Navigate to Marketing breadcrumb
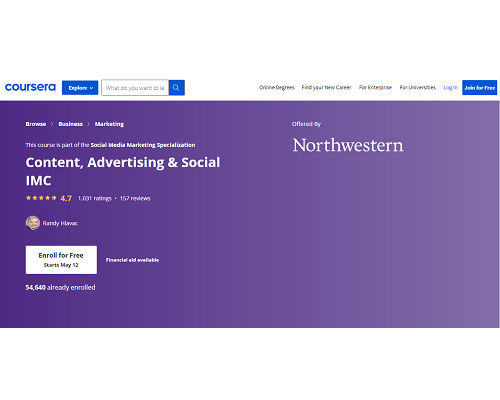The image size is (500, 400). pos(109,124)
